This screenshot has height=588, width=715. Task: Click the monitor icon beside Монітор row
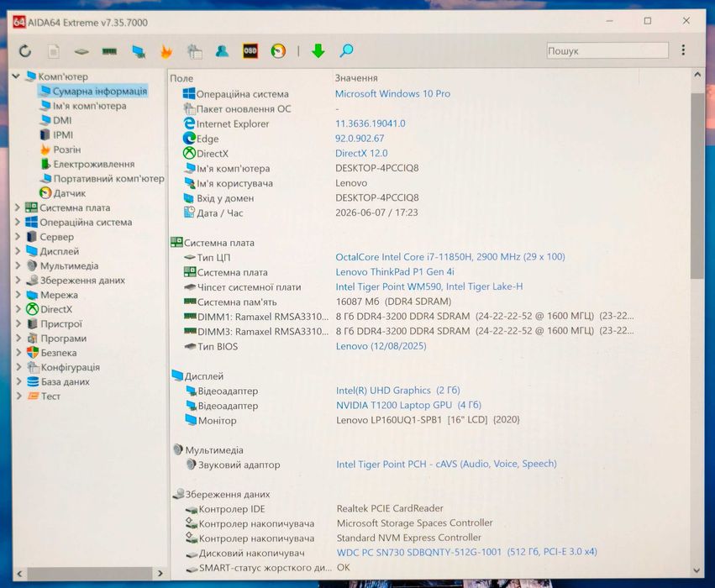191,420
